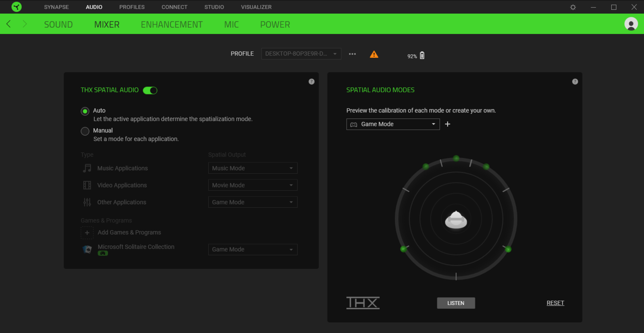The width and height of the screenshot is (644, 333).
Task: Click the orange warning triangle icon
Action: [x=374, y=54]
